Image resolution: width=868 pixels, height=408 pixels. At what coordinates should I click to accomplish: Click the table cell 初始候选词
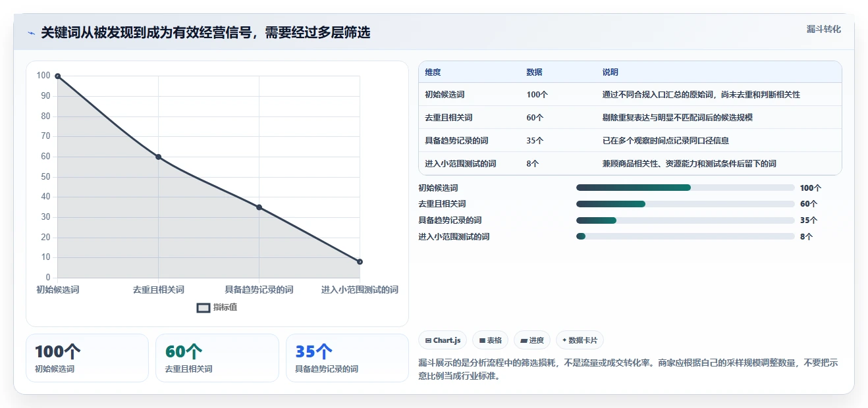tap(445, 95)
